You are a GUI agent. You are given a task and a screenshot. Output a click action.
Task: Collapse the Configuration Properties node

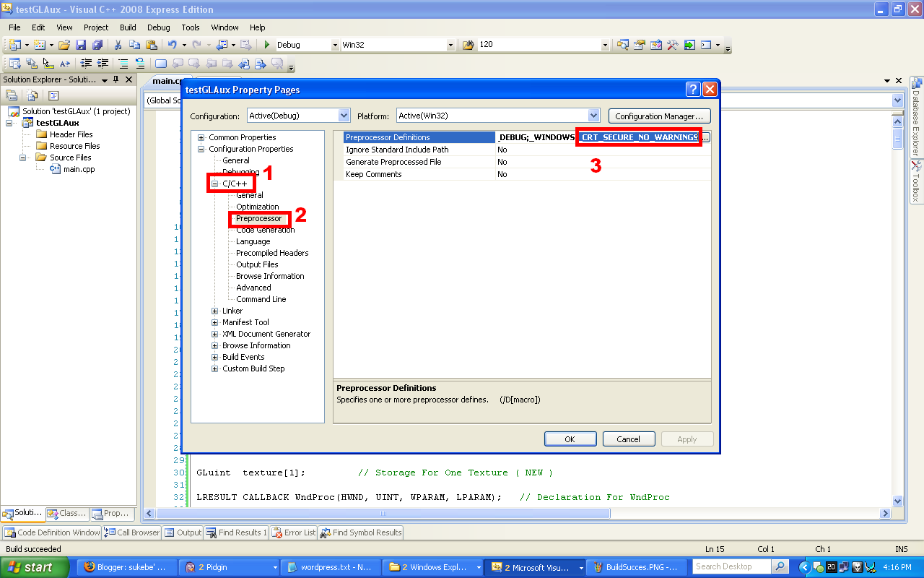pyautogui.click(x=201, y=149)
